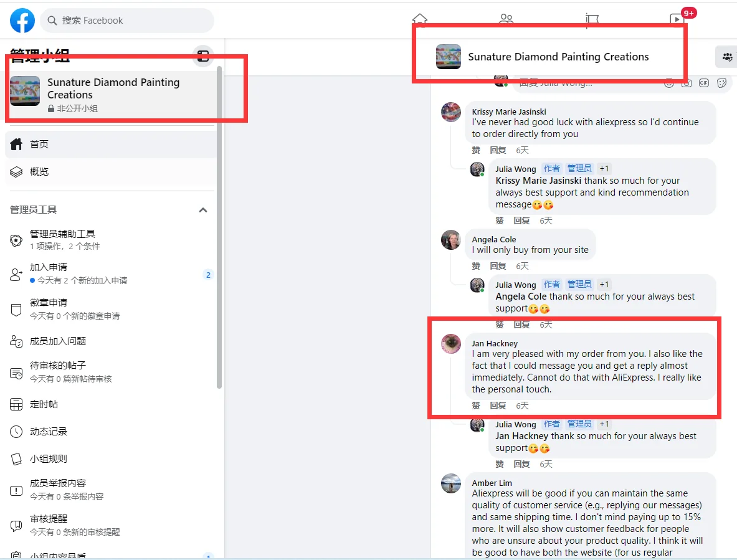Click the home icon beside 首页
737x560 pixels.
pos(16,145)
